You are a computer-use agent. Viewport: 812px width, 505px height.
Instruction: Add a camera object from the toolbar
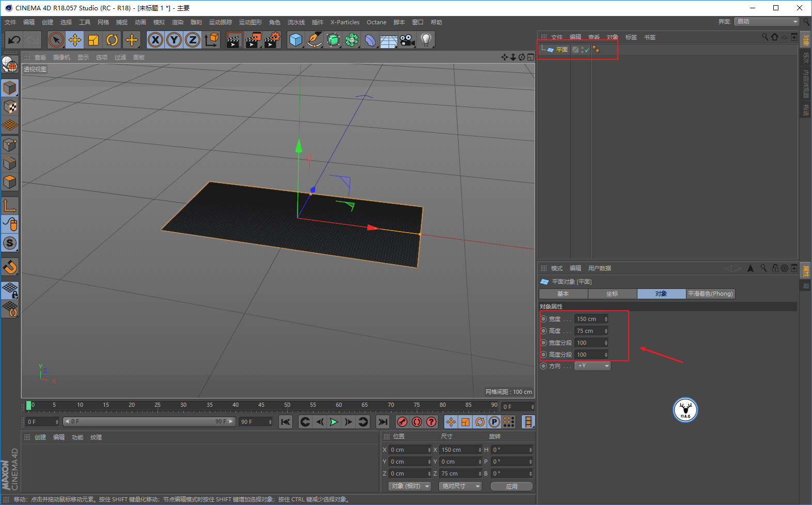[408, 40]
